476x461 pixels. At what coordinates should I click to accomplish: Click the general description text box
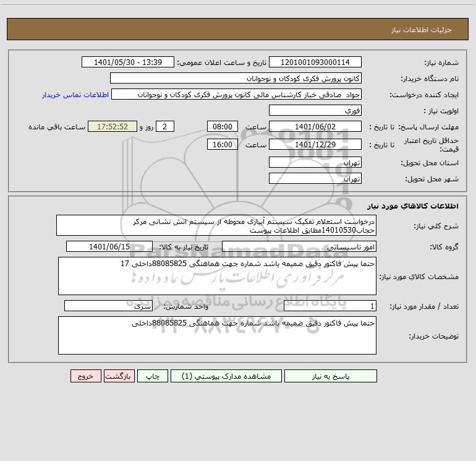pos(216,225)
